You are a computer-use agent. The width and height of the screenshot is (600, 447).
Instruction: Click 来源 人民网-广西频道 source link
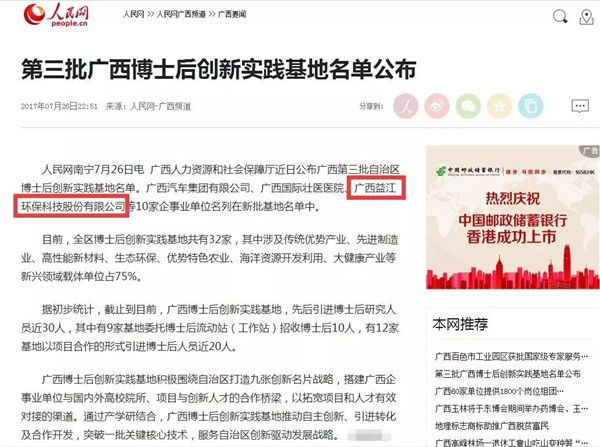coord(148,106)
